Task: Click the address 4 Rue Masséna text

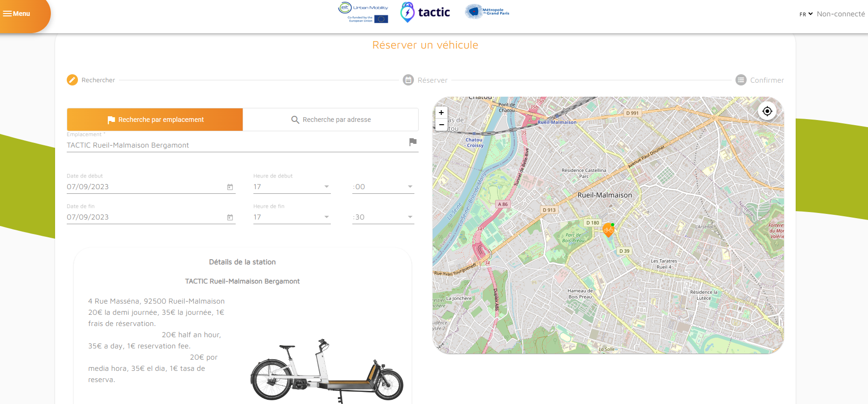Action: coord(156,301)
